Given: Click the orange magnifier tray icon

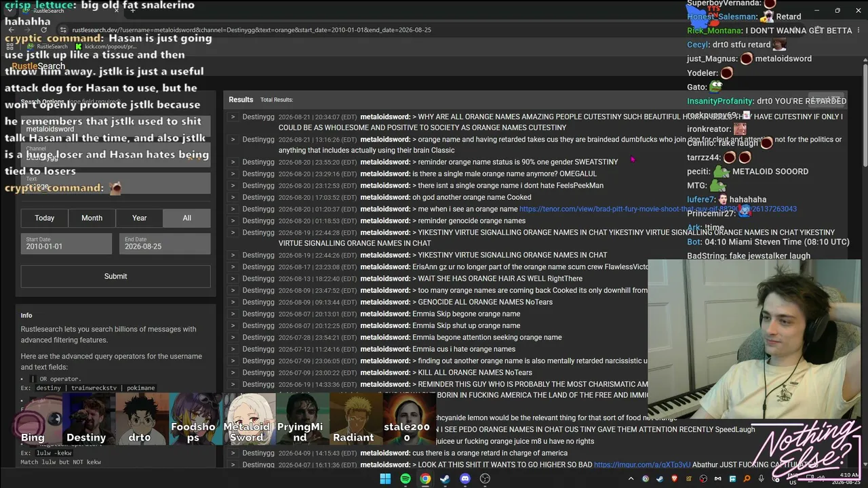Looking at the screenshot, I should point(747,479).
